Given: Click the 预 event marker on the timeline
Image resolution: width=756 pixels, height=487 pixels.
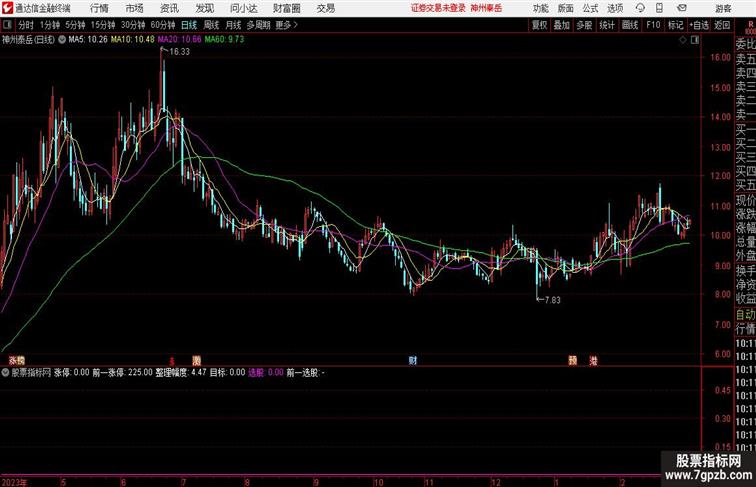Looking at the screenshot, I should pos(573,360).
